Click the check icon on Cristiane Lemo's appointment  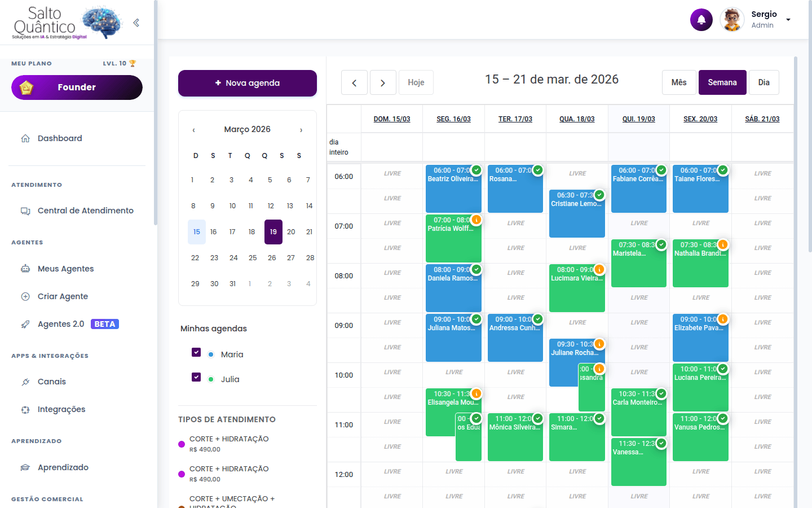tap(599, 195)
